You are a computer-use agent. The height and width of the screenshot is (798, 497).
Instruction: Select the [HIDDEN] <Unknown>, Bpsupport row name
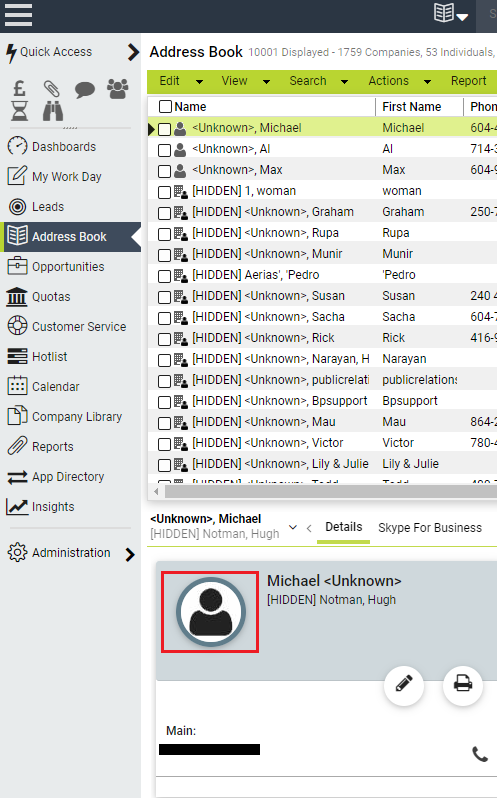[280, 401]
